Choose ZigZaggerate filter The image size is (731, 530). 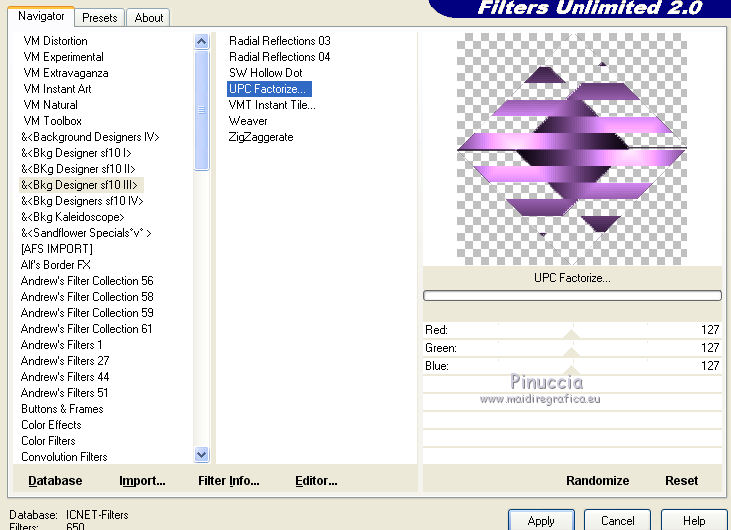[x=261, y=137]
